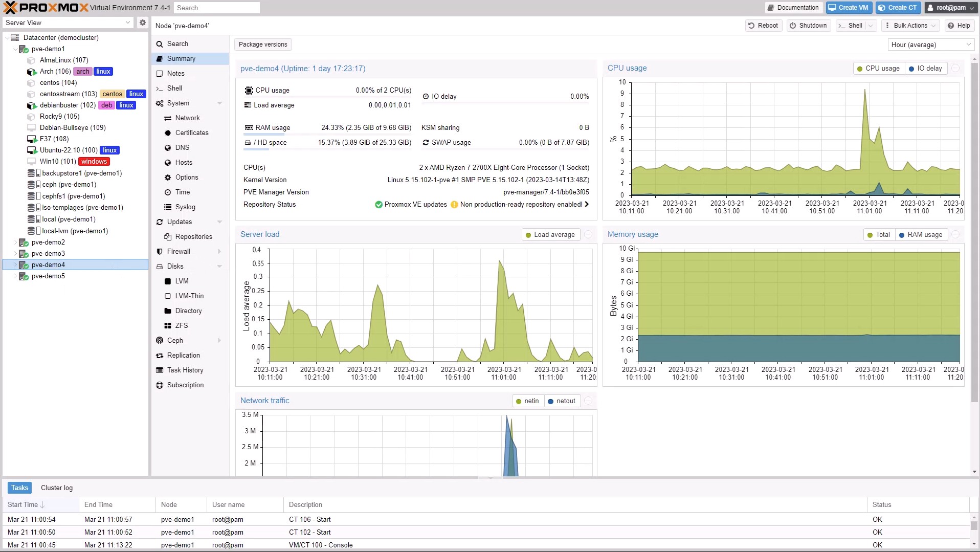Image resolution: width=980 pixels, height=552 pixels.
Task: Open the Documentation link
Action: point(793,7)
